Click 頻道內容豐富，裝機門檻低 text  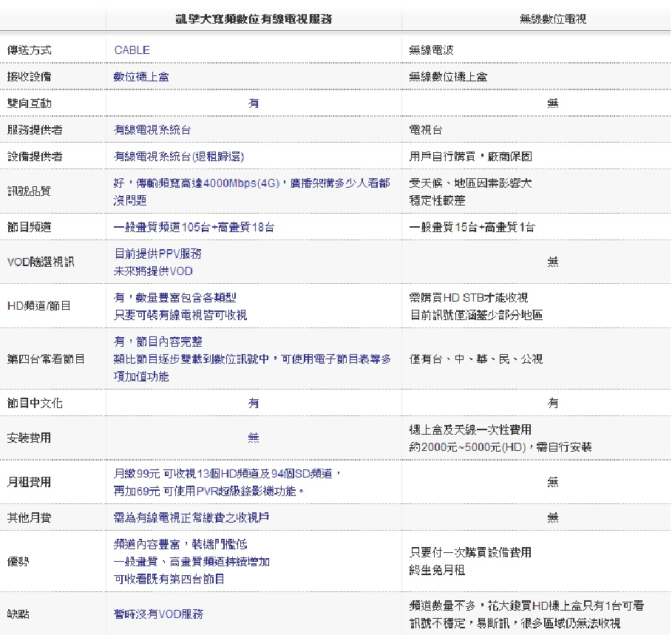click(x=180, y=544)
